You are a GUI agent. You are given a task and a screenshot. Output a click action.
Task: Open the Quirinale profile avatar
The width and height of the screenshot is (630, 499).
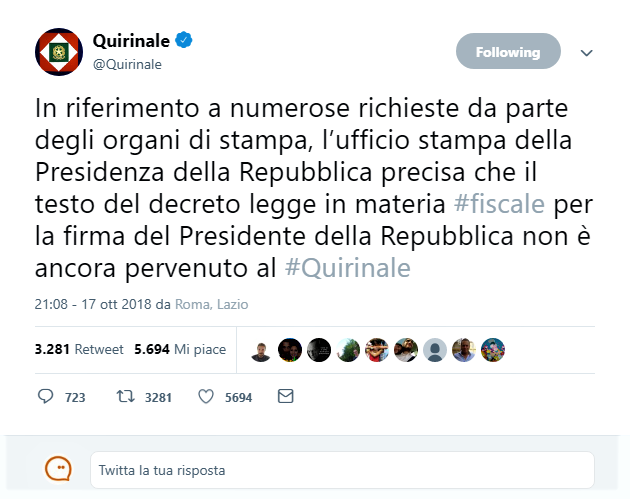59,53
